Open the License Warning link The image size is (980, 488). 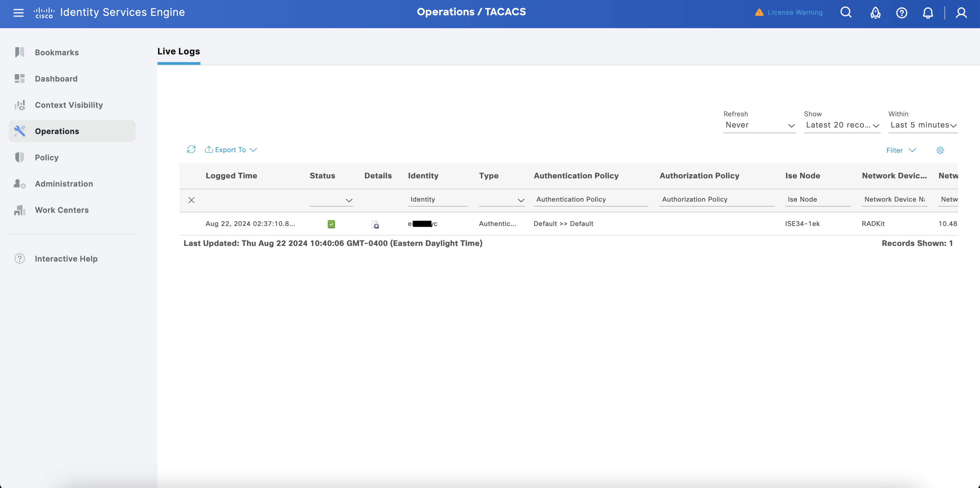[795, 13]
